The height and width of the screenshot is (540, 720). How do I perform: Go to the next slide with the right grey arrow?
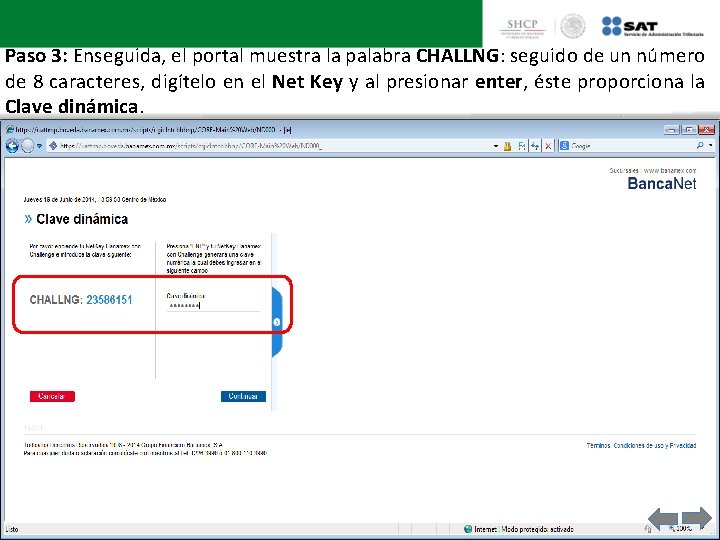click(697, 518)
